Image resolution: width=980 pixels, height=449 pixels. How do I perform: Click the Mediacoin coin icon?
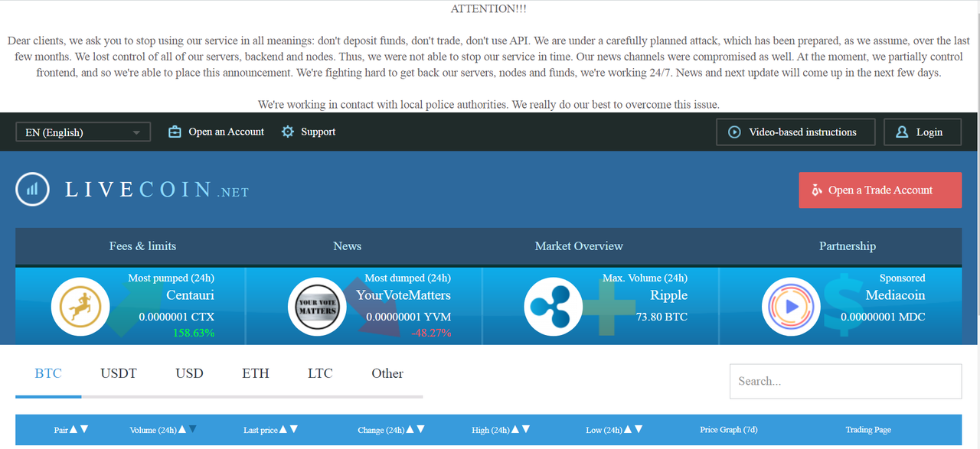click(791, 307)
